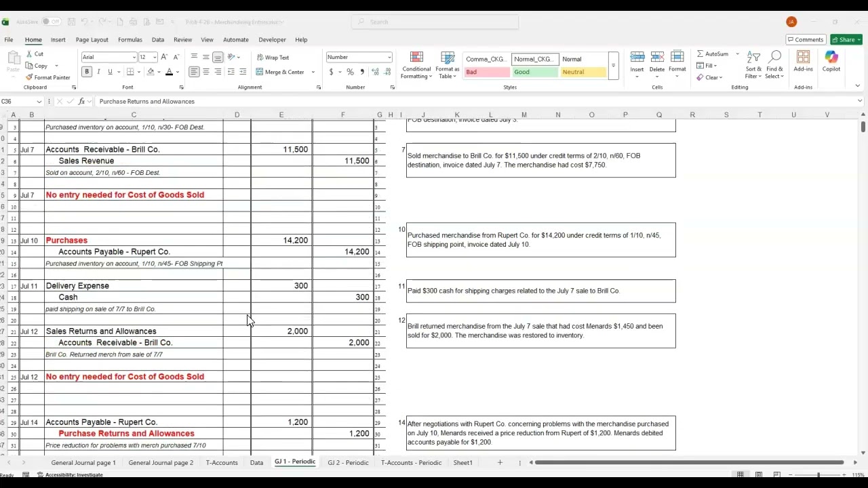
Task: Launch Copilot from the ribbon
Action: 831,61
